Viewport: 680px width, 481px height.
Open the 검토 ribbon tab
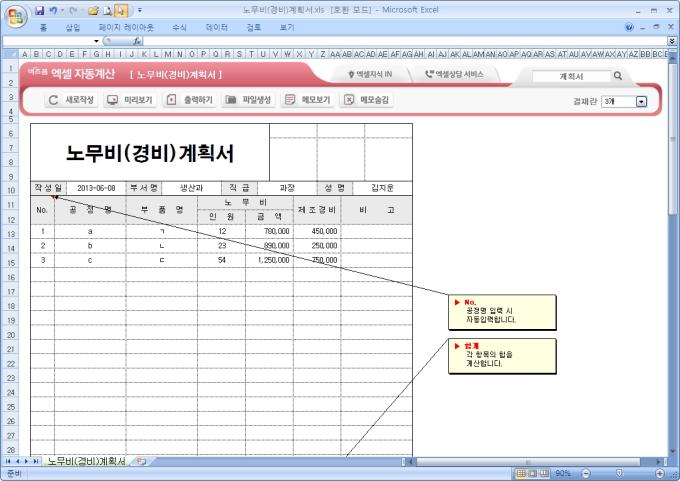254,27
